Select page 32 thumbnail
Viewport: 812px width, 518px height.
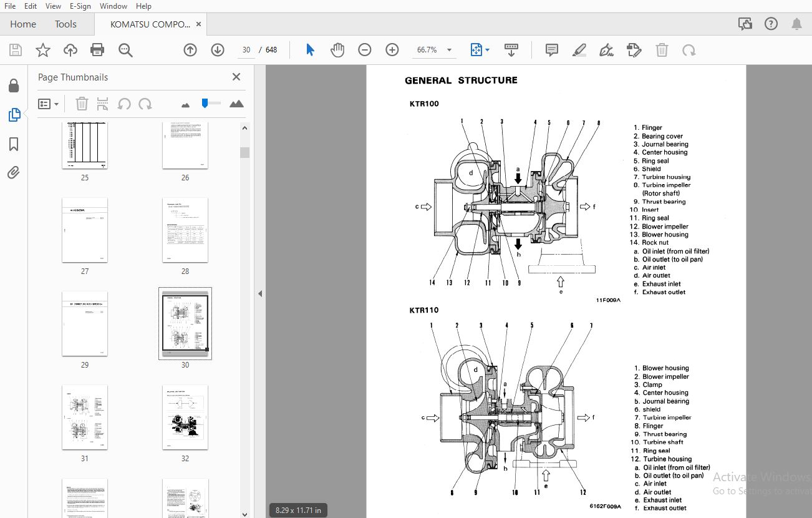click(185, 418)
